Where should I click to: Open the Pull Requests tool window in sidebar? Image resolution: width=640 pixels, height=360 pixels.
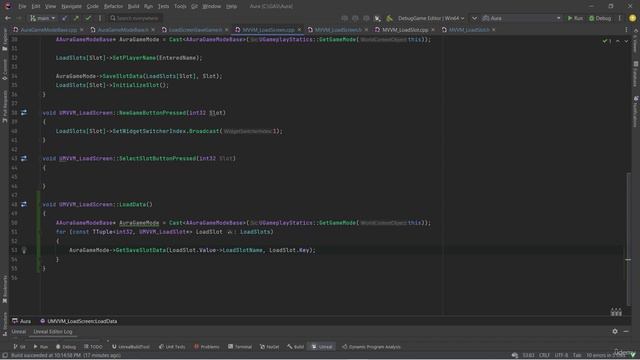pyautogui.click(x=4, y=107)
